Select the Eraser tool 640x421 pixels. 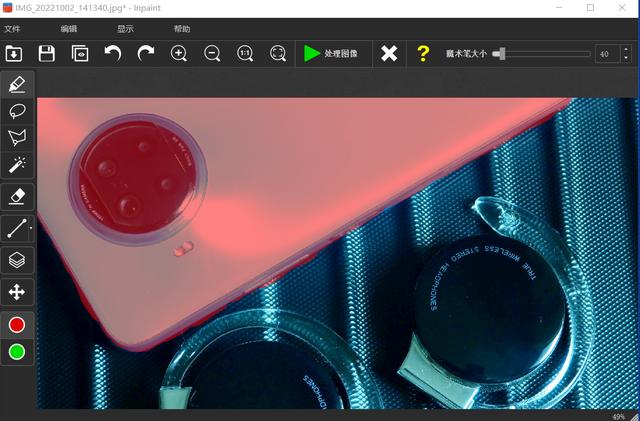[x=17, y=197]
